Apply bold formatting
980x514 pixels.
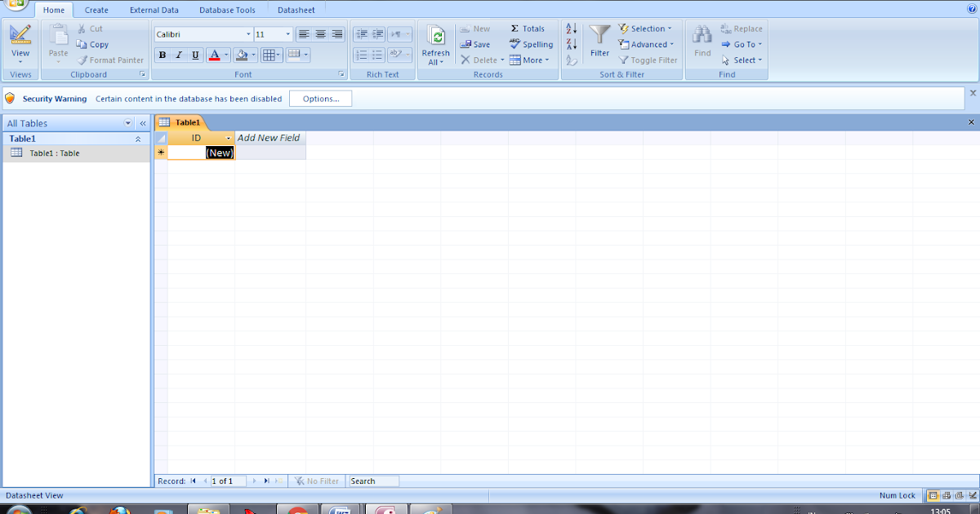pyautogui.click(x=162, y=55)
